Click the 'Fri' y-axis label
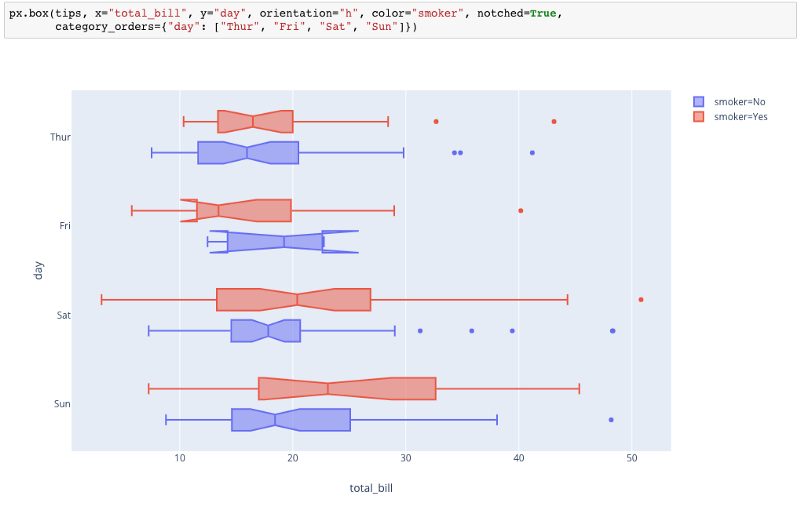The width and height of the screenshot is (800, 506). tap(65, 225)
